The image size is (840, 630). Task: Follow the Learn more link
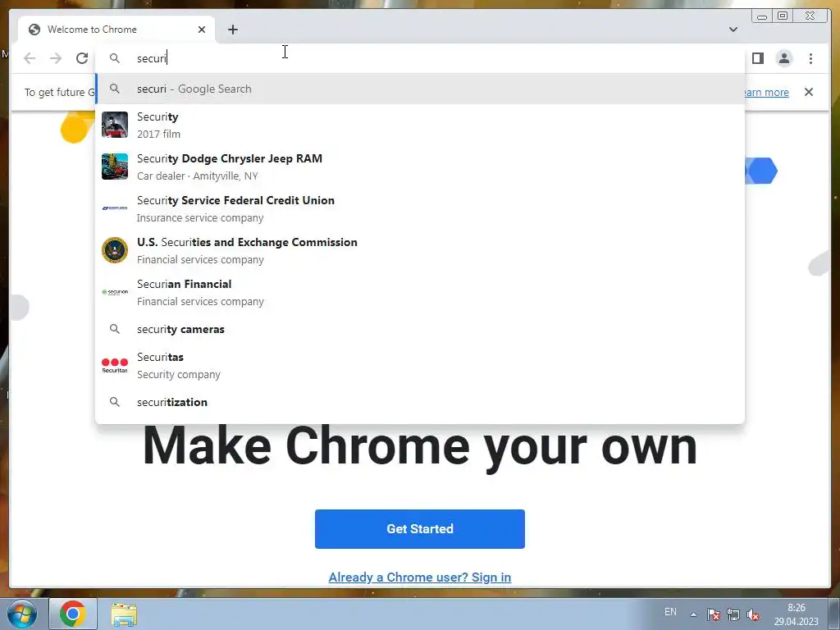tap(767, 92)
